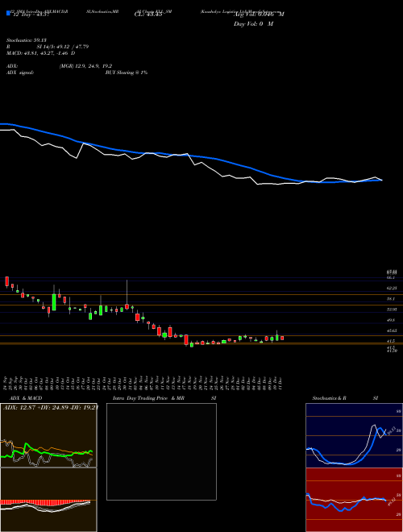Click the last red candle on the chart
Screen dimensions: 403x532
(x=282, y=338)
